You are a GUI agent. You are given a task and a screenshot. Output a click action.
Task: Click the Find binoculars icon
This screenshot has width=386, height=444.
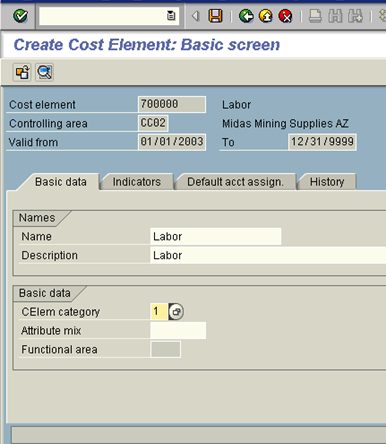tap(335, 16)
